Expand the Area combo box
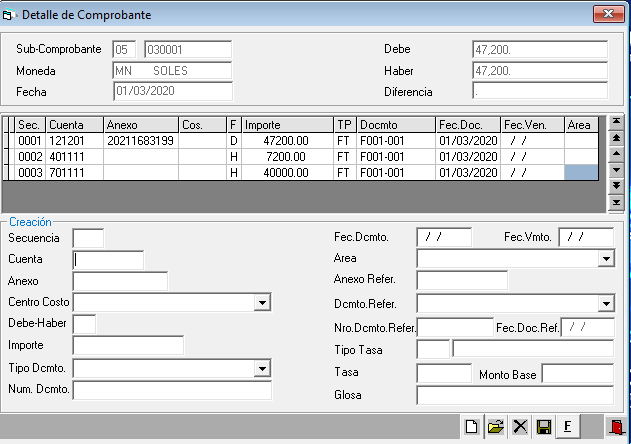 (606, 259)
